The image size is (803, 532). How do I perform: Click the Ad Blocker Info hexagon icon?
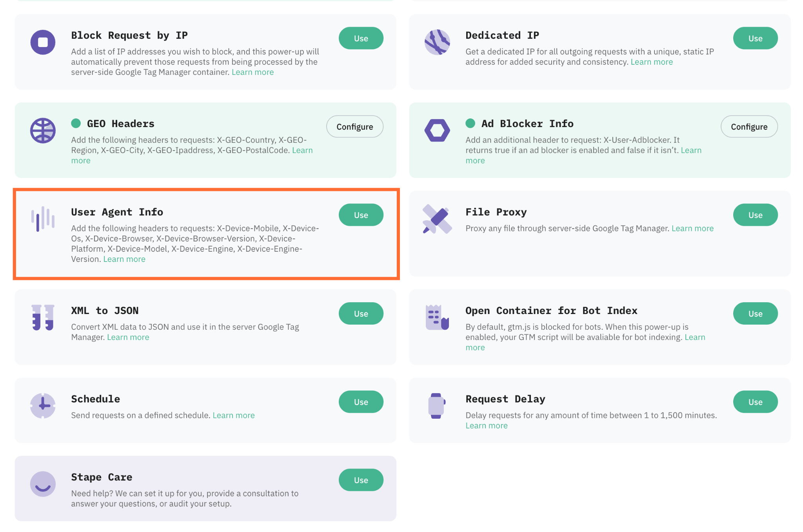tap(437, 131)
